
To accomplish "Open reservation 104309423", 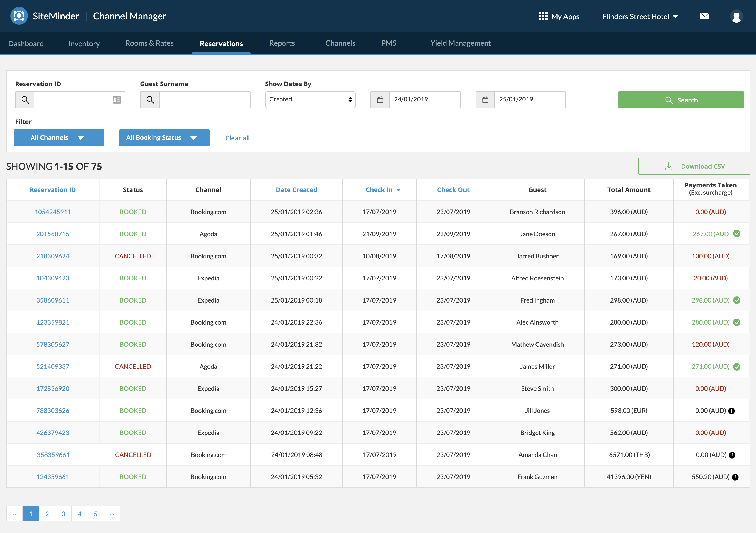I will pos(53,278).
